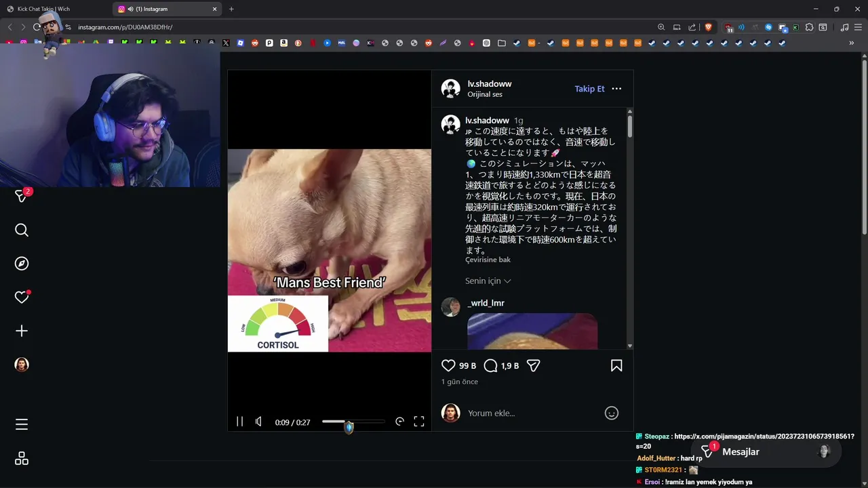868x488 pixels.
Task: Click the comment bubble icon on the post
Action: 491,366
